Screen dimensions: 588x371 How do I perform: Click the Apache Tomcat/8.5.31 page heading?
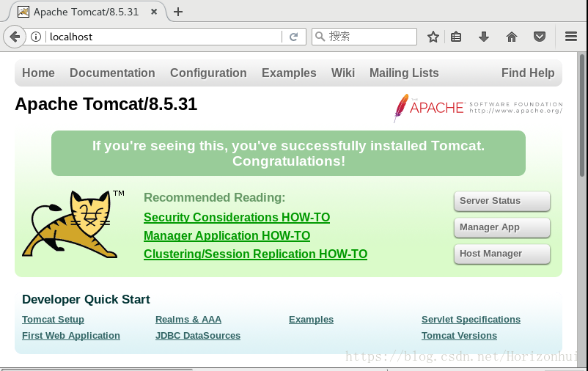coord(106,104)
